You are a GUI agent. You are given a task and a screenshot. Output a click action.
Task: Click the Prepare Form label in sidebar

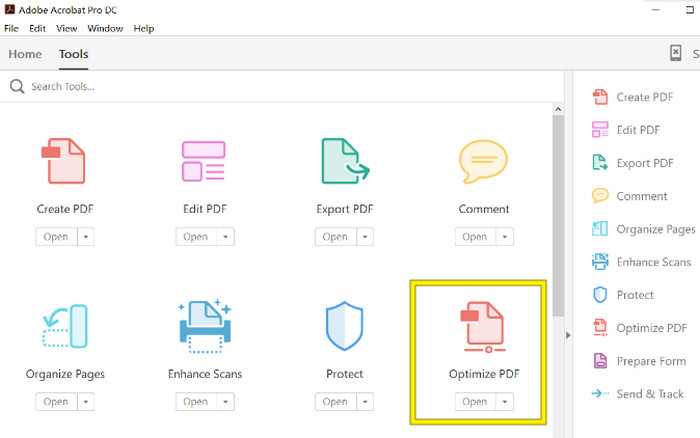[651, 361]
